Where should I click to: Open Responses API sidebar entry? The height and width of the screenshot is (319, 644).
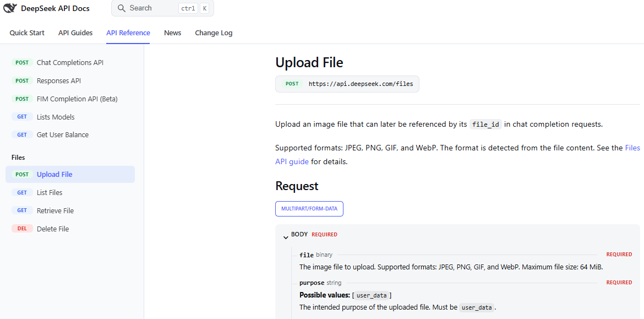pyautogui.click(x=70, y=80)
